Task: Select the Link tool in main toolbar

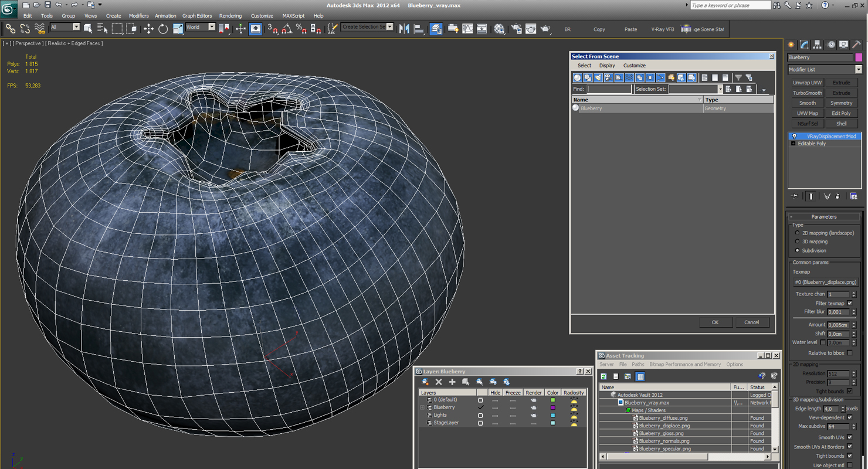Action: (11, 28)
